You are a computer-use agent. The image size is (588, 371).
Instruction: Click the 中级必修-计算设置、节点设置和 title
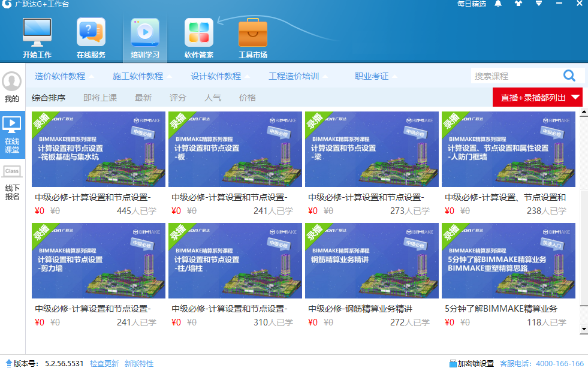[x=505, y=197]
